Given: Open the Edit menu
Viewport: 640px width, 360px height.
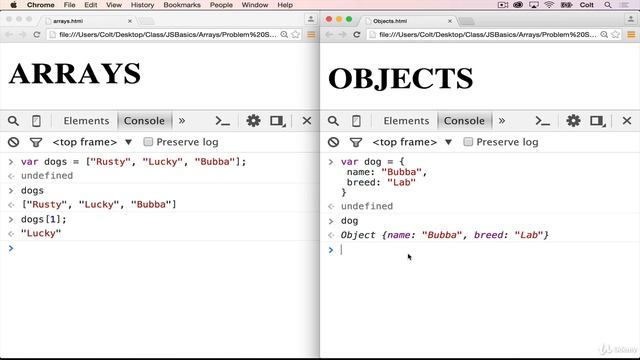Looking at the screenshot, I should tap(91, 5).
